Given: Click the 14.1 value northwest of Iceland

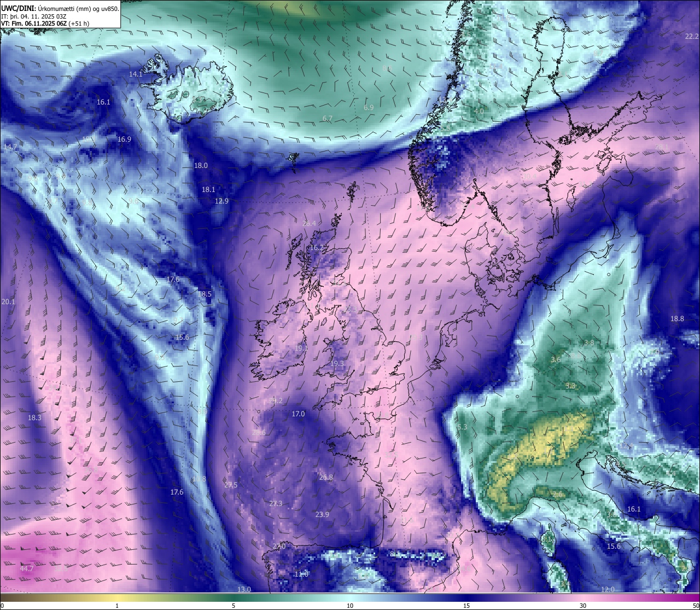Looking at the screenshot, I should pyautogui.click(x=136, y=74).
